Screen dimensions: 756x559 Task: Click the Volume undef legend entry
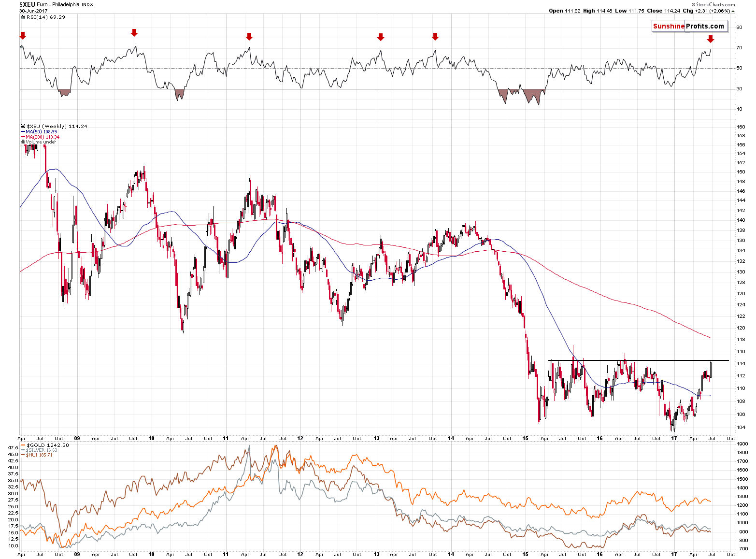(x=41, y=142)
